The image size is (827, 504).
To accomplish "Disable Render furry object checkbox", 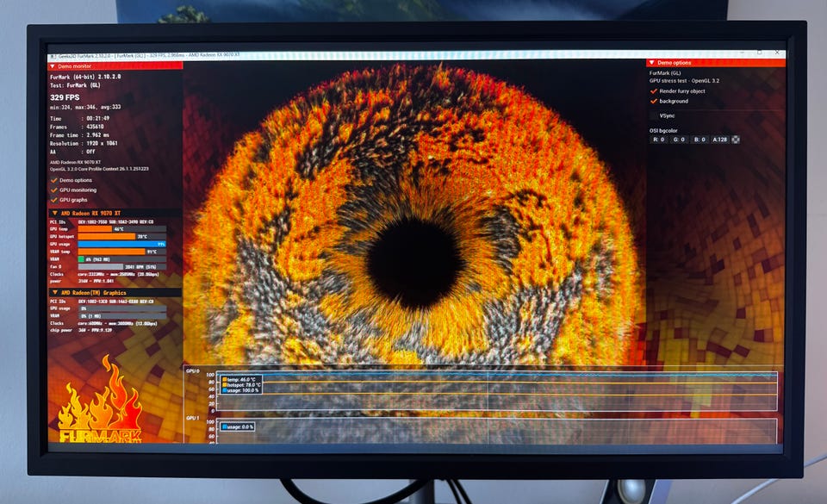I will tap(654, 91).
